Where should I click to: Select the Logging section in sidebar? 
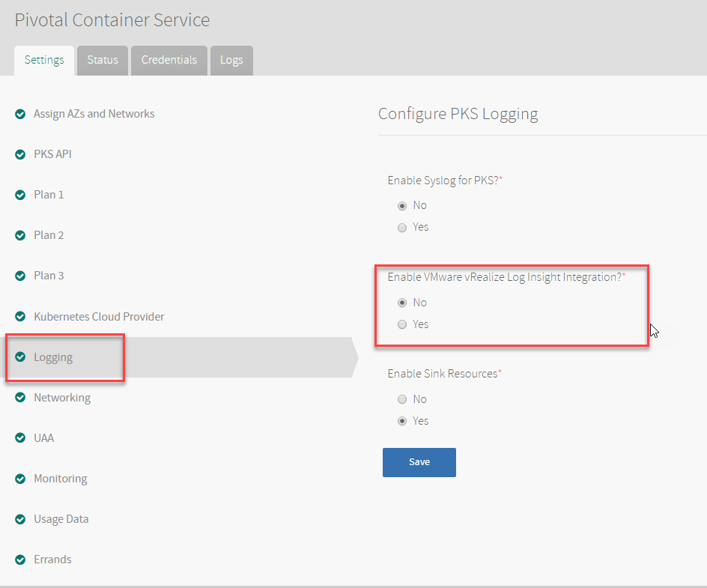[53, 357]
